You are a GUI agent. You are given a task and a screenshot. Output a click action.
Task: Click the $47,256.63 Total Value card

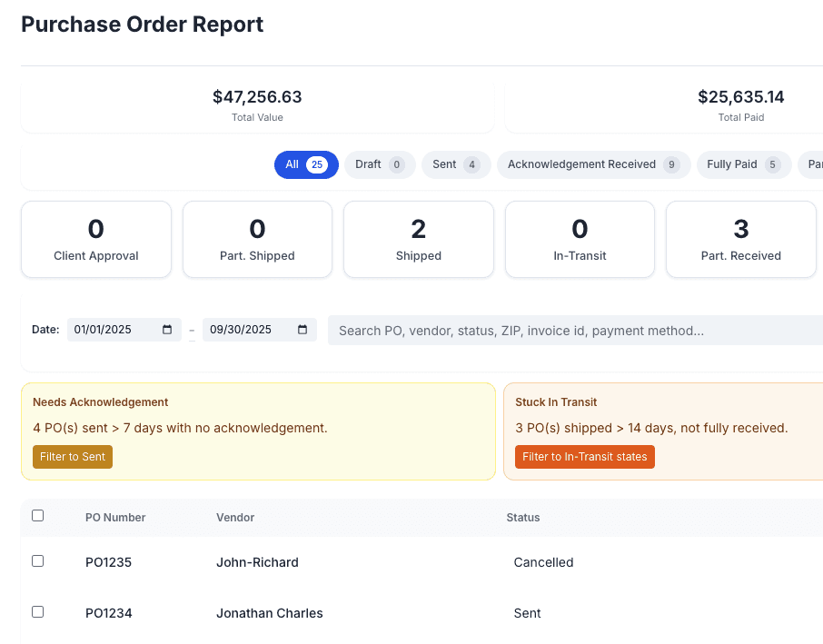257,106
